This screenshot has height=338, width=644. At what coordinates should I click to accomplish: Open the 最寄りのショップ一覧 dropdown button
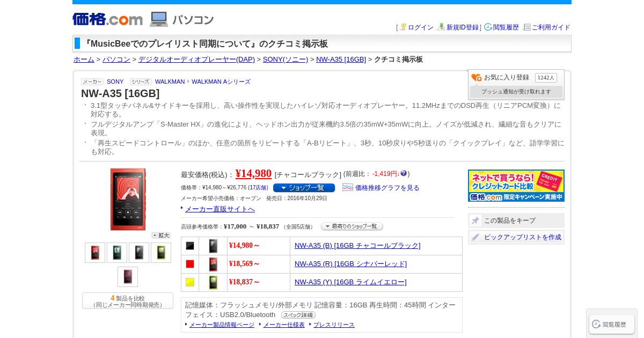pos(352,226)
